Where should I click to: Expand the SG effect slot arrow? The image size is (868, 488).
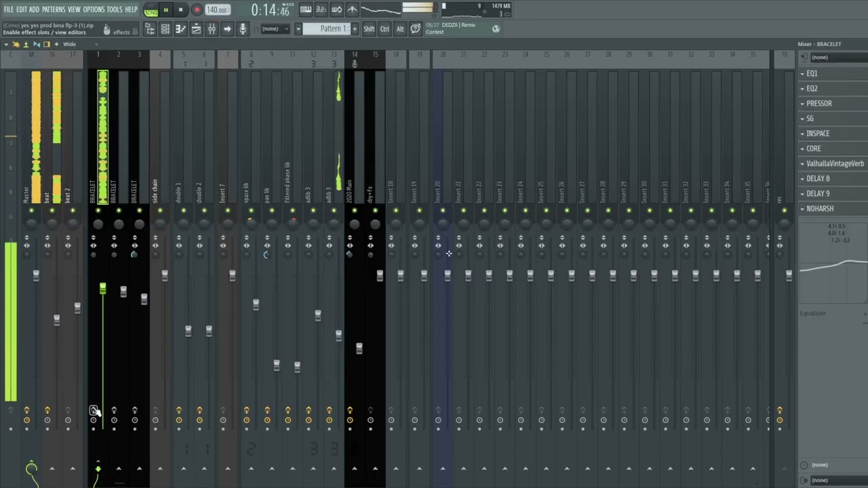(803, 119)
